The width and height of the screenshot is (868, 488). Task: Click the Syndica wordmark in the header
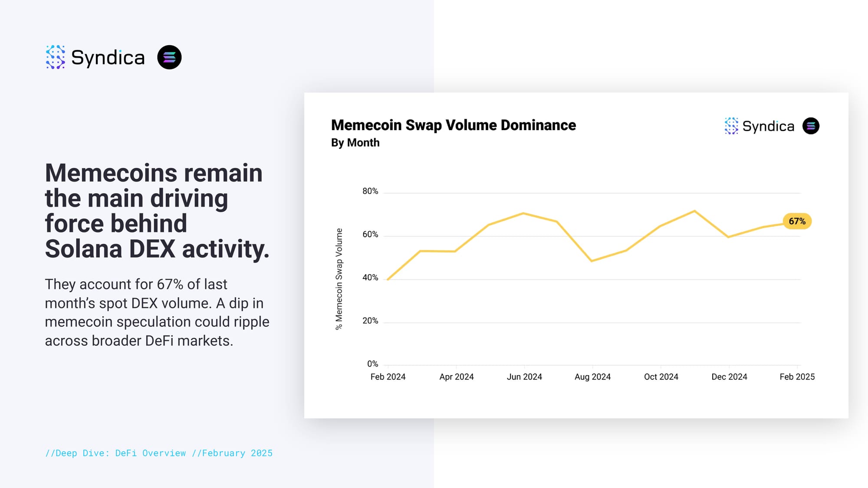tap(108, 58)
